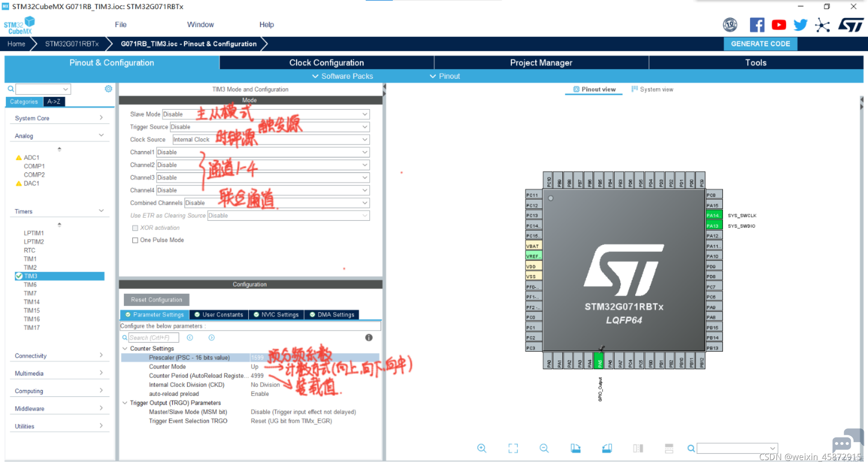
Task: Click the fit-to-screen pinout icon
Action: coord(513,448)
